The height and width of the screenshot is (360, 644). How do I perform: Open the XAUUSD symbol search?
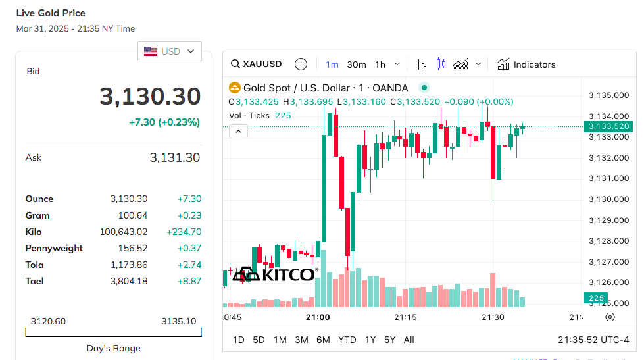tap(256, 64)
